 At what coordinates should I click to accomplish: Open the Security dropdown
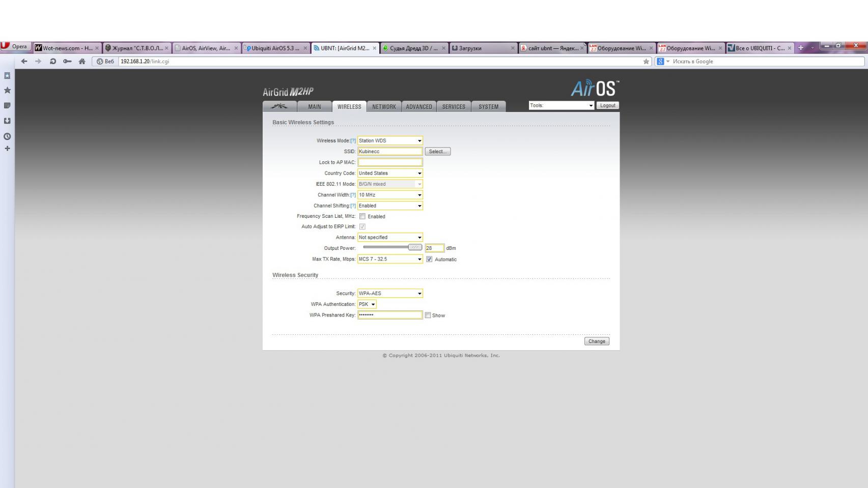(390, 293)
